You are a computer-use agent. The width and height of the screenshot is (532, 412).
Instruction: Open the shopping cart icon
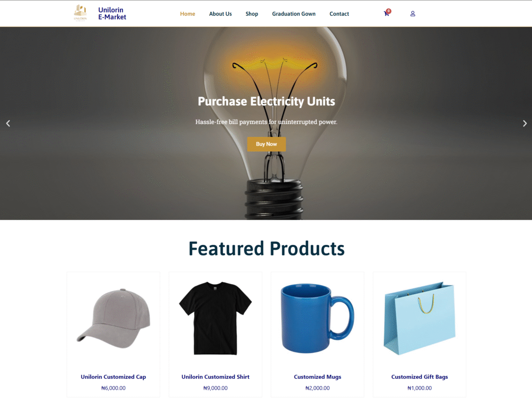tap(387, 13)
